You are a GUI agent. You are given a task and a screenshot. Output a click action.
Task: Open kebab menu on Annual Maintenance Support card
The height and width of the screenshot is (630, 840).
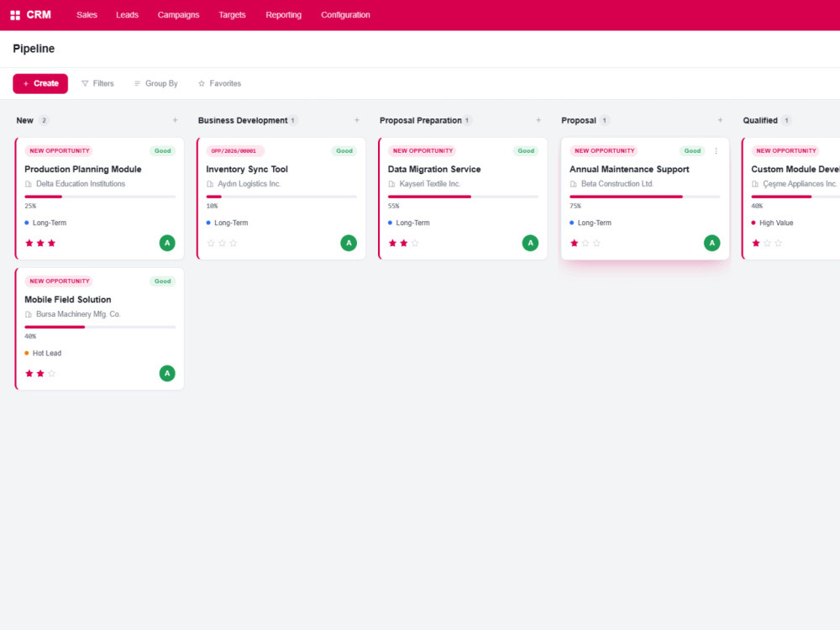(x=717, y=151)
